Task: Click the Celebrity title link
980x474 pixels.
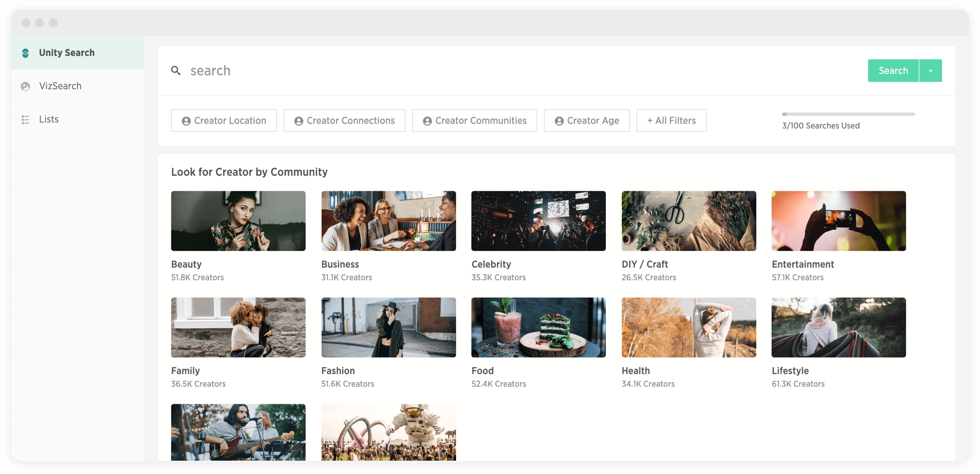Action: click(x=492, y=265)
